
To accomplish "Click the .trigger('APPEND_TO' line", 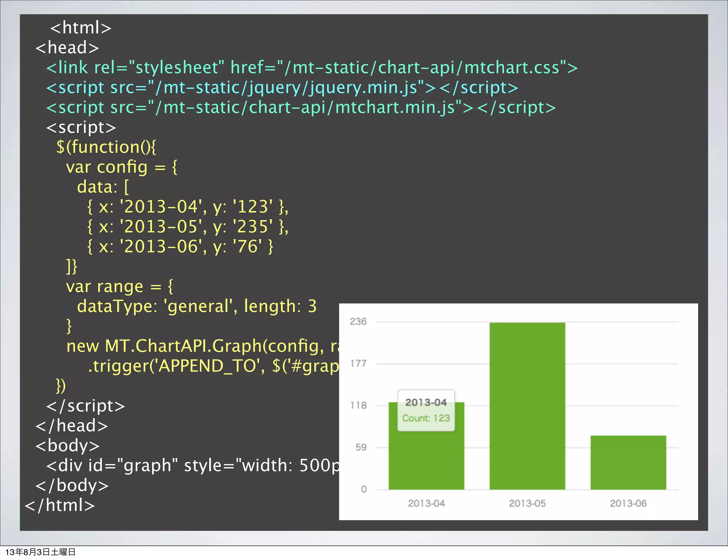I will click(x=213, y=366).
